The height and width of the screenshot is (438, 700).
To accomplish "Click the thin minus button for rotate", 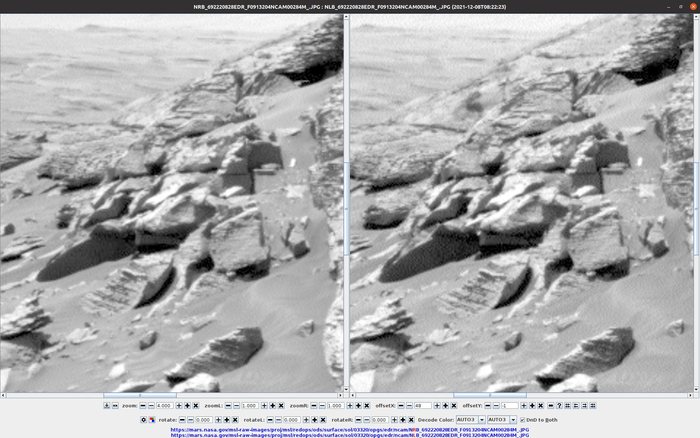I will click(191, 420).
